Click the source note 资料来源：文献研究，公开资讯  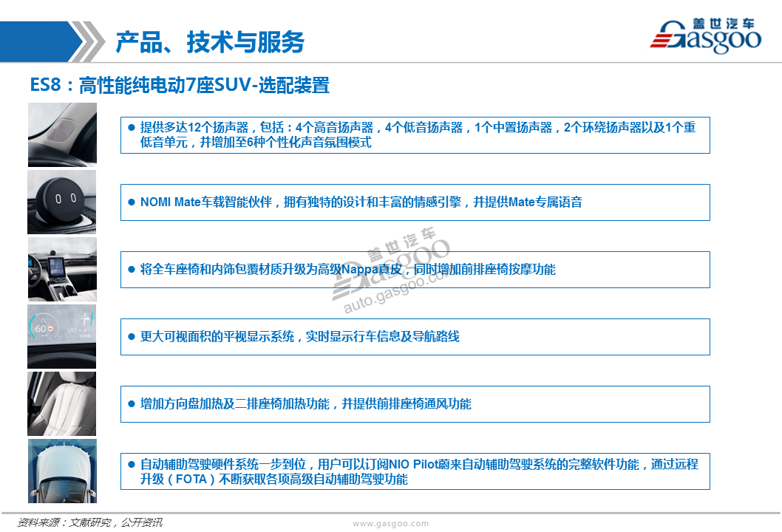click(89, 522)
